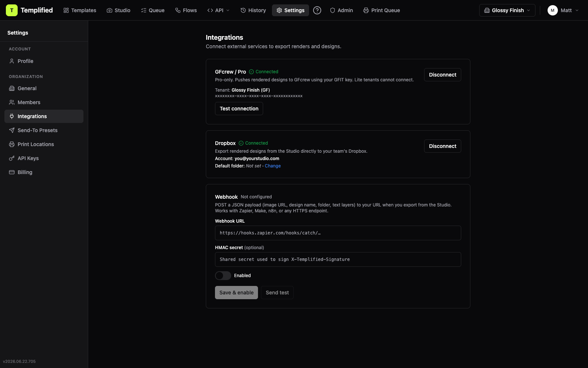Select Send-To Presets in settings sidebar
Screen dimensions: 588x368
pyautogui.click(x=44, y=130)
